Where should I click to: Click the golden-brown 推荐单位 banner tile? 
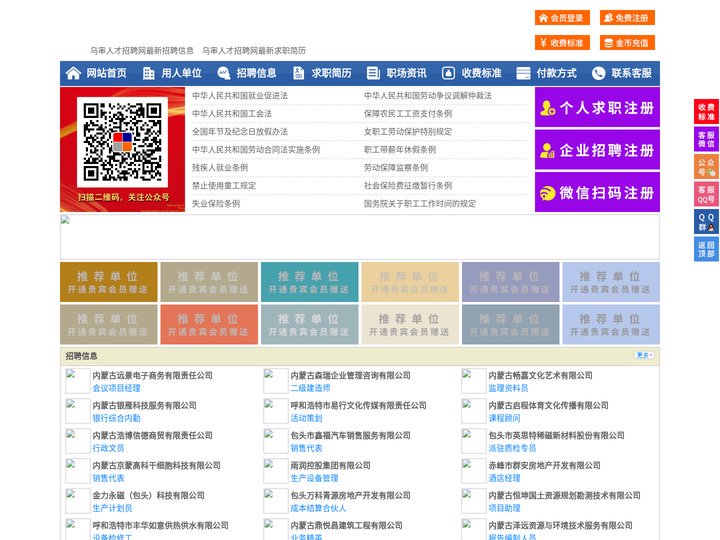pyautogui.click(x=108, y=282)
